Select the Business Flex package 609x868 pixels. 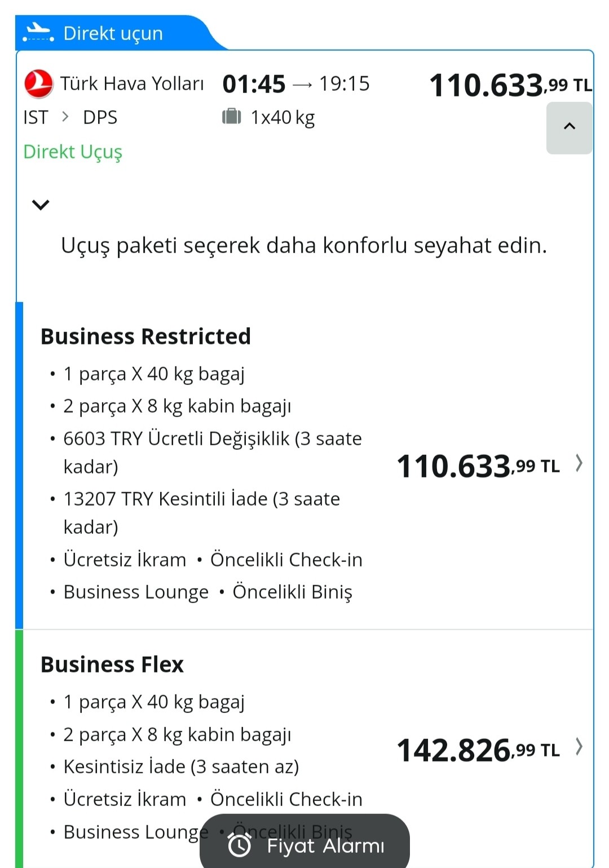pos(112,665)
